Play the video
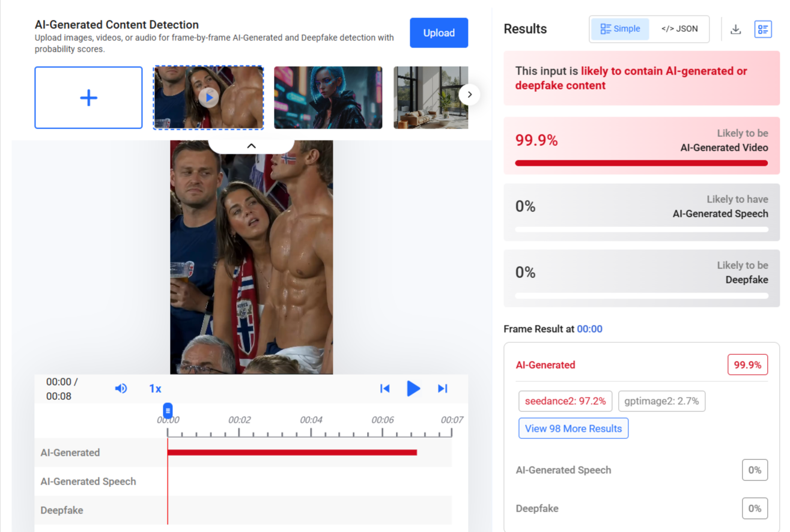 pyautogui.click(x=413, y=388)
